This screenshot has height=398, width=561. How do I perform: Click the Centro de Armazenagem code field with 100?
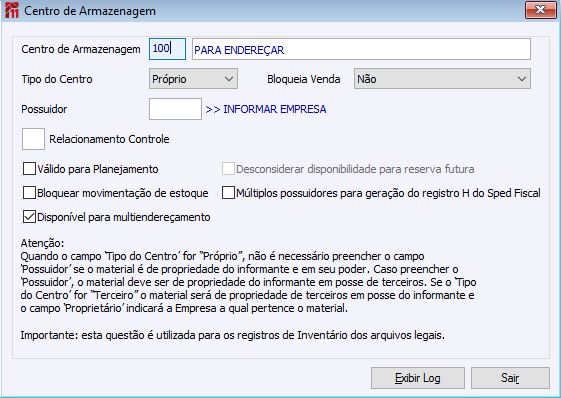click(x=167, y=49)
